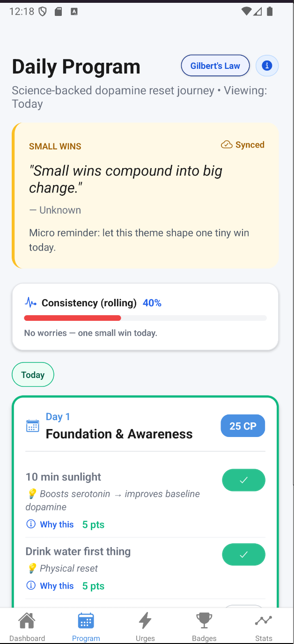The width and height of the screenshot is (294, 644).
Task: Expand Why this under 10 min sunlight
Action: pyautogui.click(x=51, y=525)
